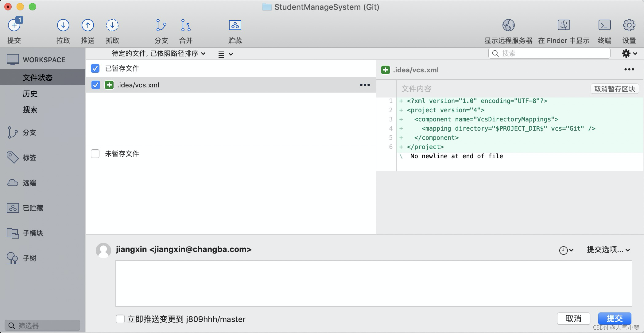644x333 pixels.
Task: Click the Commit (提交) toolbar icon
Action: [x=14, y=25]
